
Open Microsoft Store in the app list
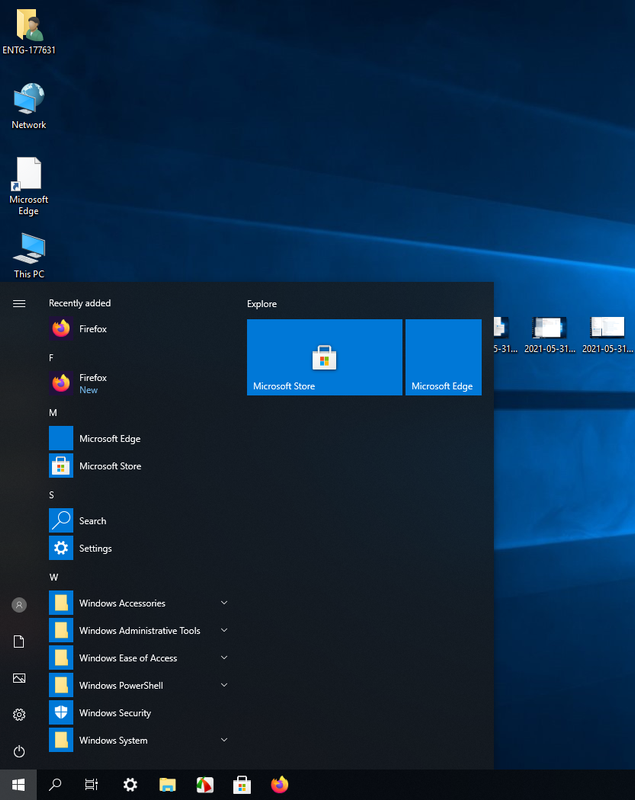coord(138,466)
